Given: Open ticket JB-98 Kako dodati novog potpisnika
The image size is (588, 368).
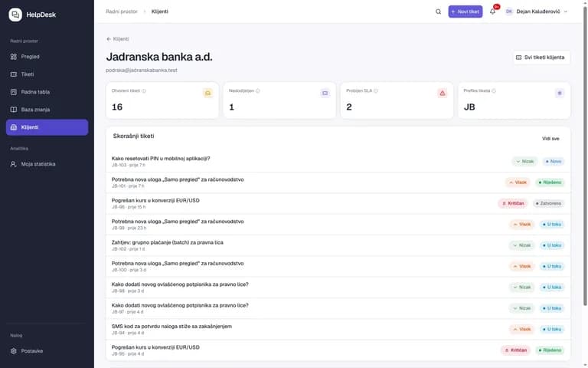Looking at the screenshot, I should point(338,287).
